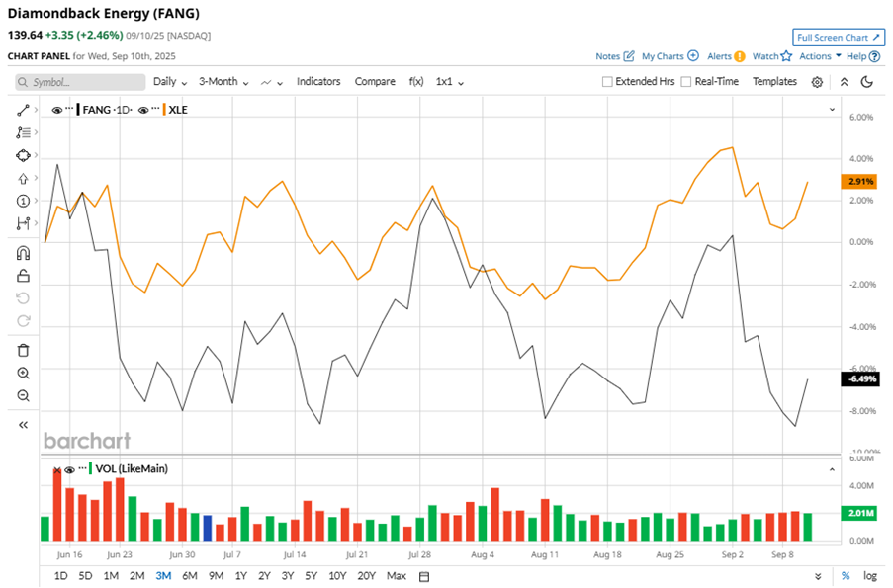
Task: Open the Notes link
Action: tap(607, 56)
